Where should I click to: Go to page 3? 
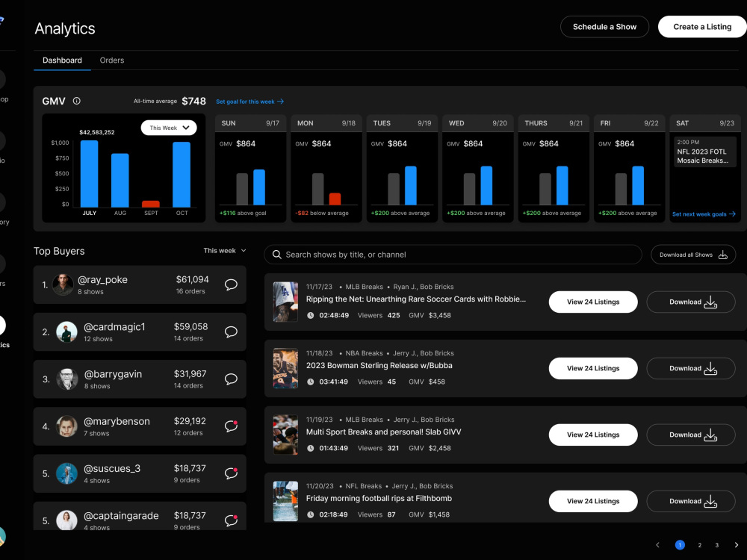click(x=716, y=545)
